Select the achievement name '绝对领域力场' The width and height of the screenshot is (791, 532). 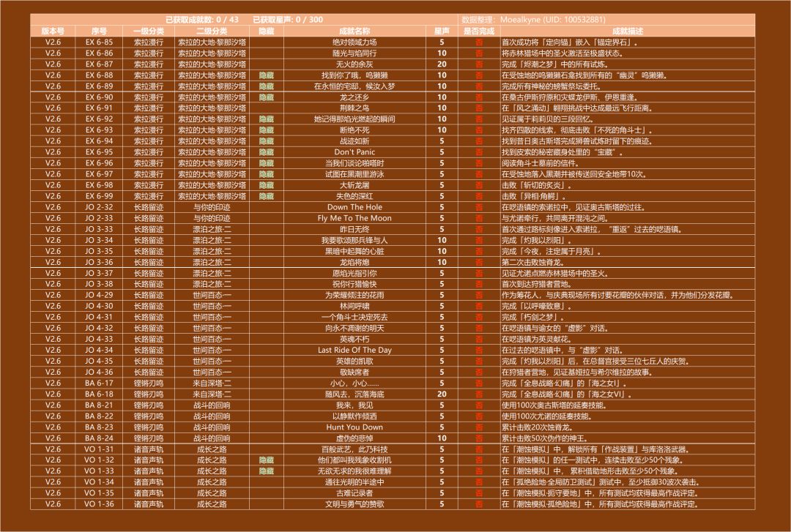[354, 42]
